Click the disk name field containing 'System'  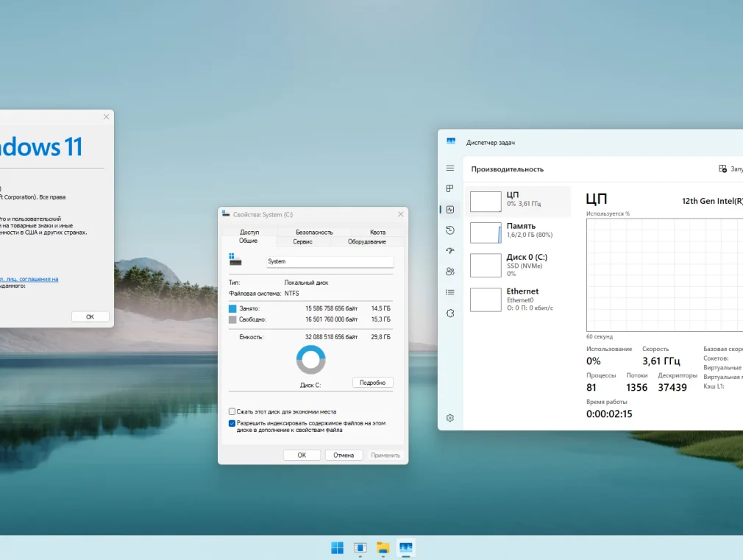click(330, 261)
